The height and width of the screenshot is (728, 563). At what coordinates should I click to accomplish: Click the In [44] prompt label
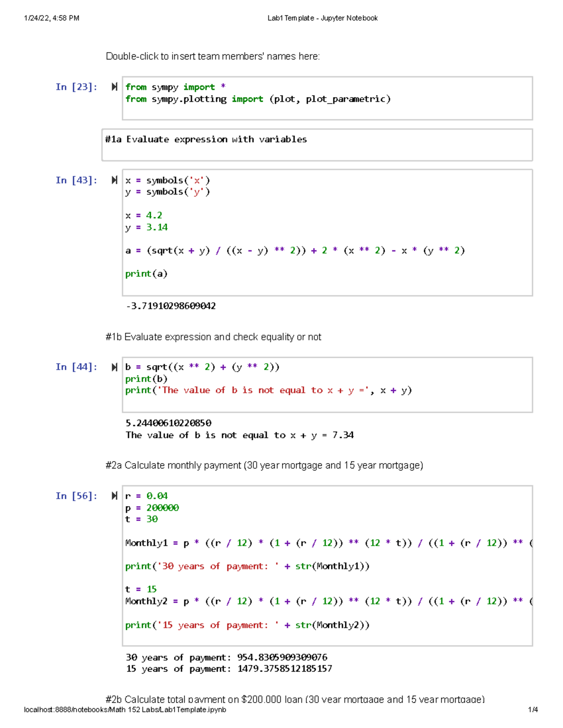click(76, 367)
